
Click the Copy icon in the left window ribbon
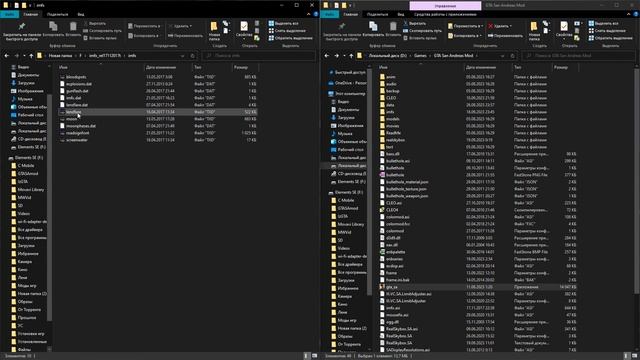point(53,27)
